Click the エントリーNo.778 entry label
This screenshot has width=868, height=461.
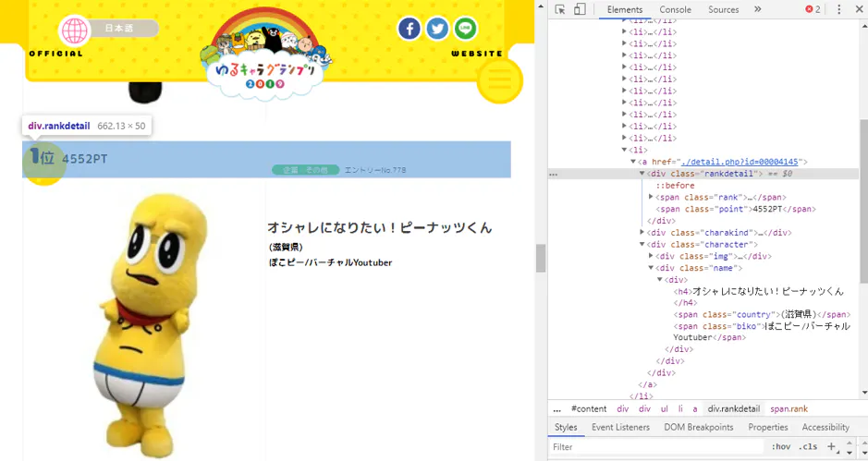pos(375,170)
